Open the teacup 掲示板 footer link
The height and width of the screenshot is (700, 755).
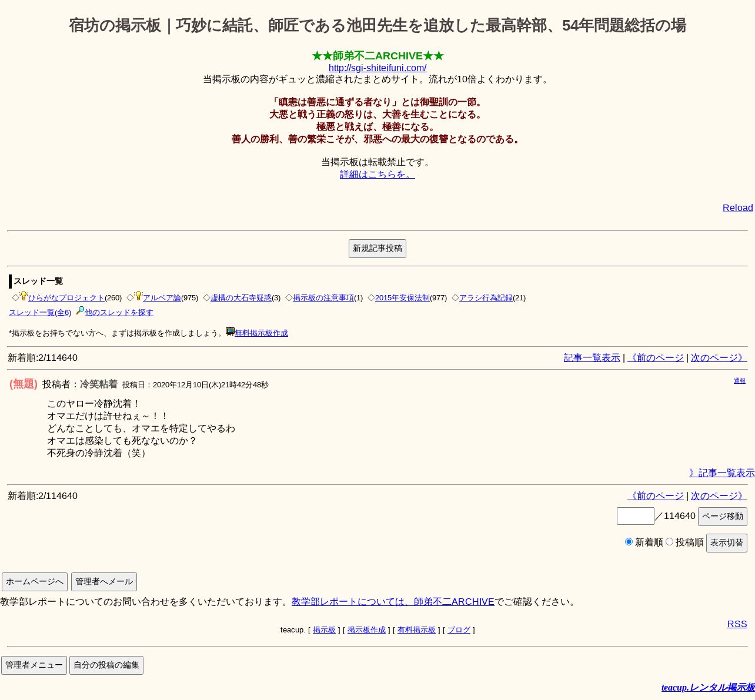(324, 630)
